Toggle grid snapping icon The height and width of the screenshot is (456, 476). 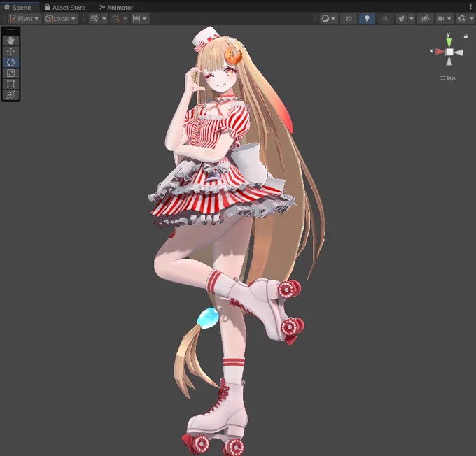point(115,19)
